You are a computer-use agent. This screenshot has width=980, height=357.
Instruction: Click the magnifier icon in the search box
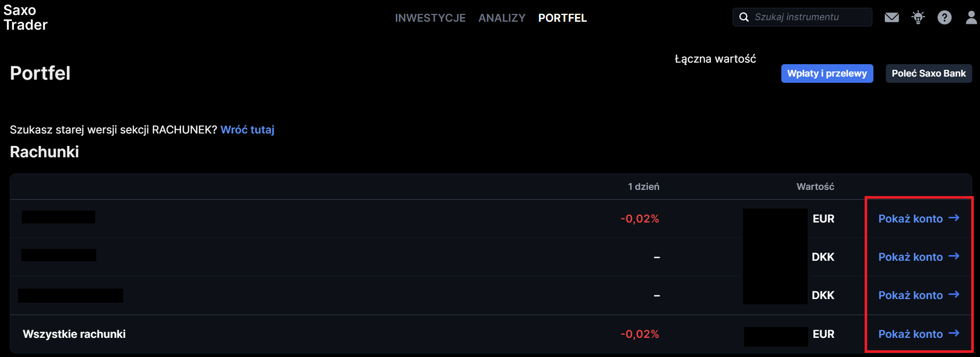[744, 17]
